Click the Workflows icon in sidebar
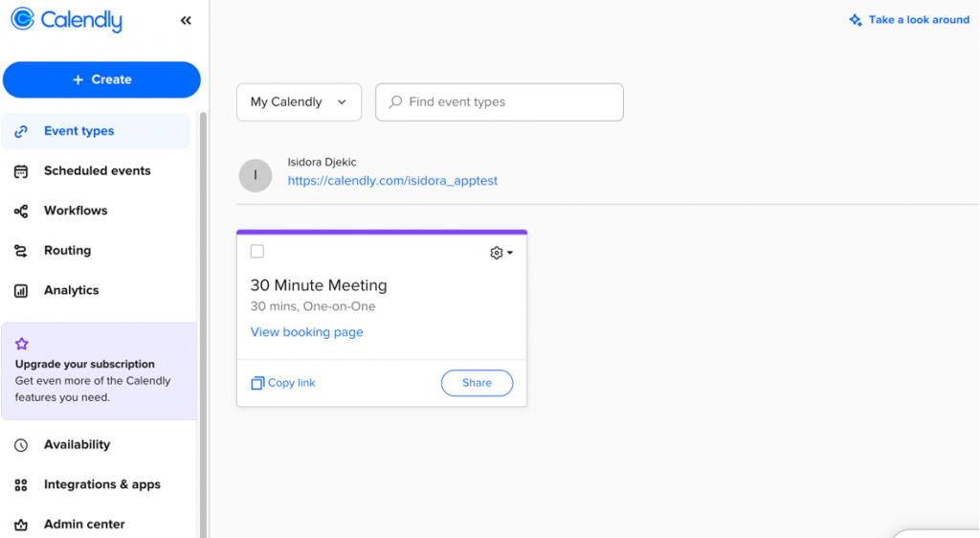 (21, 211)
